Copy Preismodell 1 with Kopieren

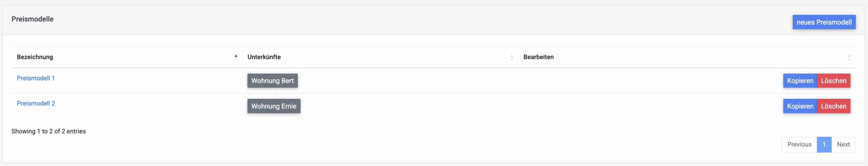[800, 81]
